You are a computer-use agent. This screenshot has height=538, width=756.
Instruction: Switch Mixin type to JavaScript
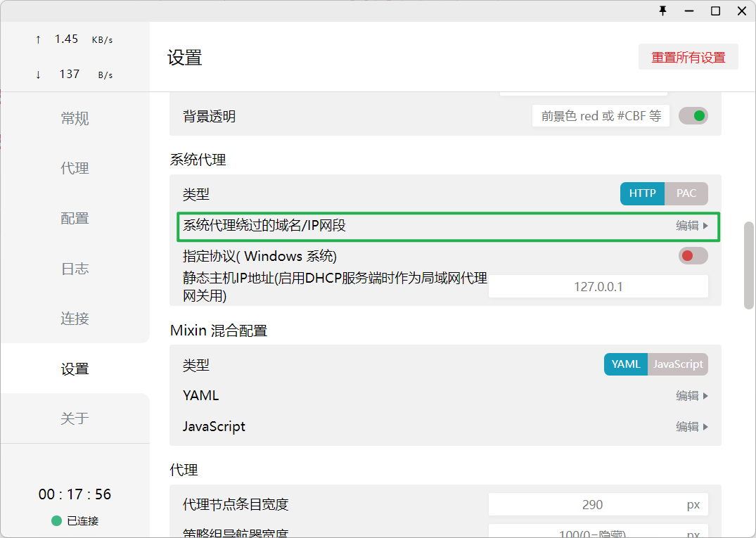point(677,364)
